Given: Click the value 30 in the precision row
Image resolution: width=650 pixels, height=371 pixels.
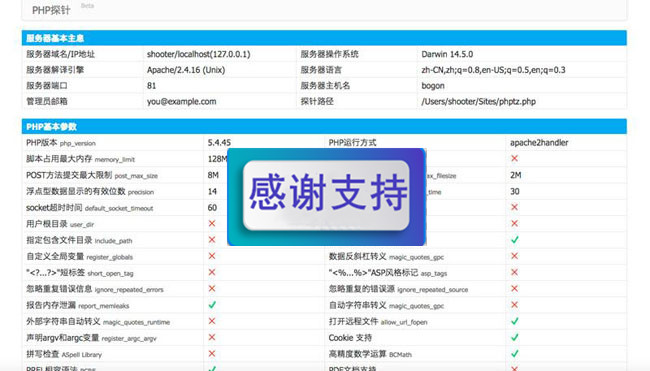Looking at the screenshot, I should tap(514, 192).
